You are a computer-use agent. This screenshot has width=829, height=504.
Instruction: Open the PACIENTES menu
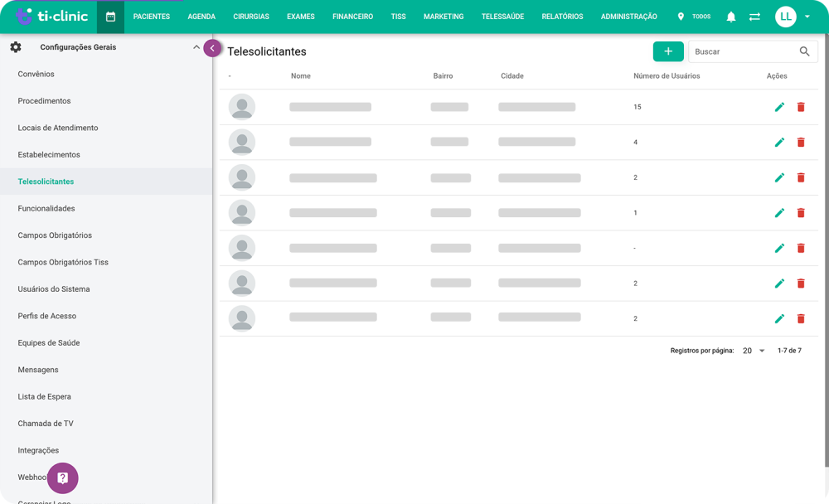[x=151, y=17]
